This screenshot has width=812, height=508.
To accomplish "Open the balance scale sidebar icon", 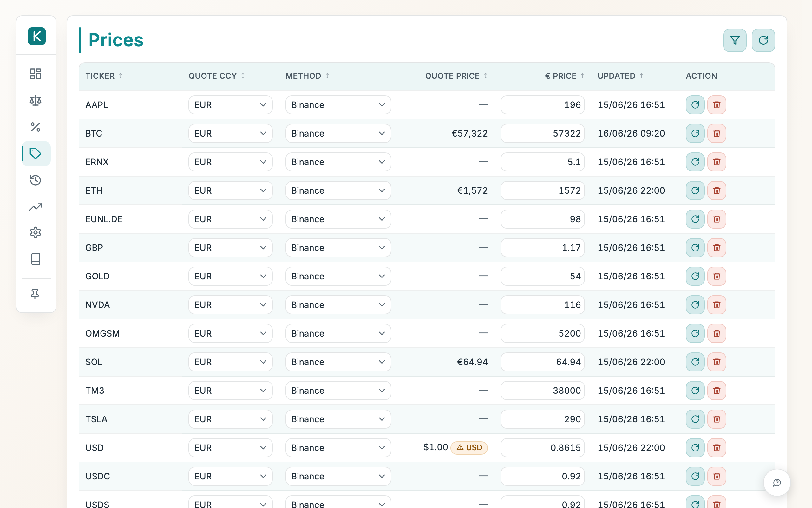I will (36, 100).
